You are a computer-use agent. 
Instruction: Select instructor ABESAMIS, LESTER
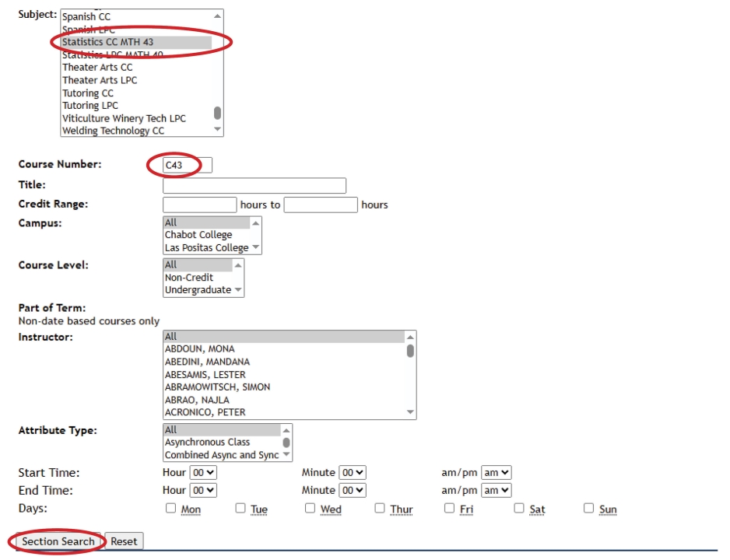[285, 374]
